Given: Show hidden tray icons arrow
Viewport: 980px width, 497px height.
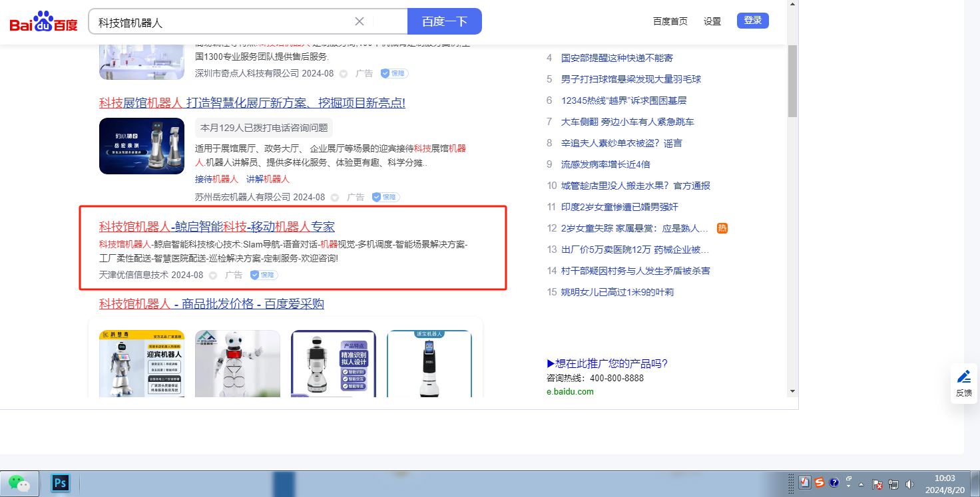Looking at the screenshot, I should (861, 484).
